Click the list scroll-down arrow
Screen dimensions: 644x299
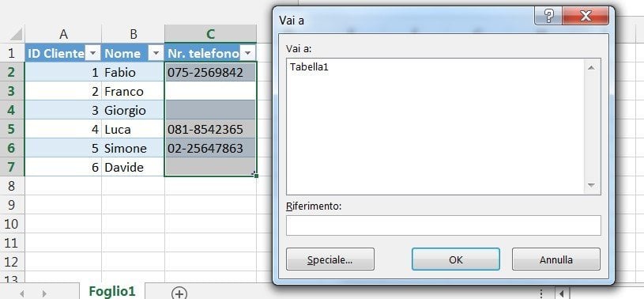tap(591, 185)
